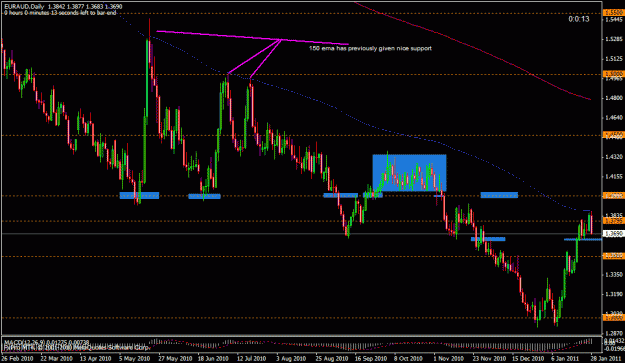This screenshot has width=625, height=363.
Task: Click the 1.5125 price axis label
Action: 613,59
